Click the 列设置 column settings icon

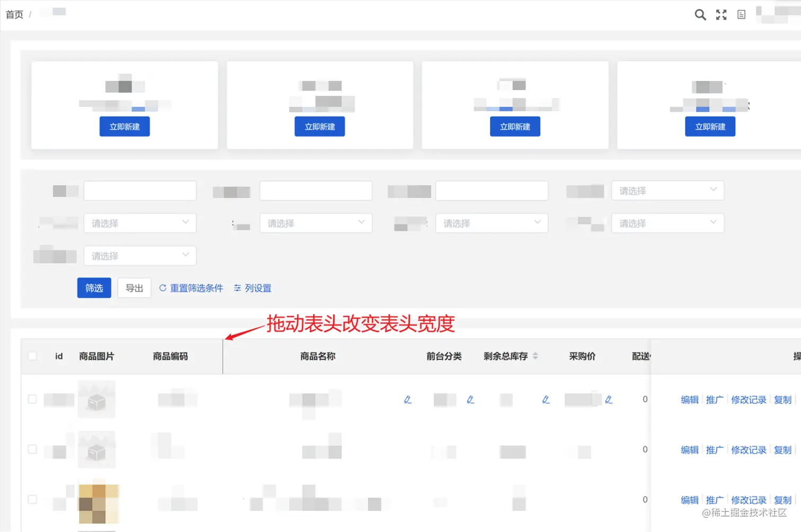237,288
